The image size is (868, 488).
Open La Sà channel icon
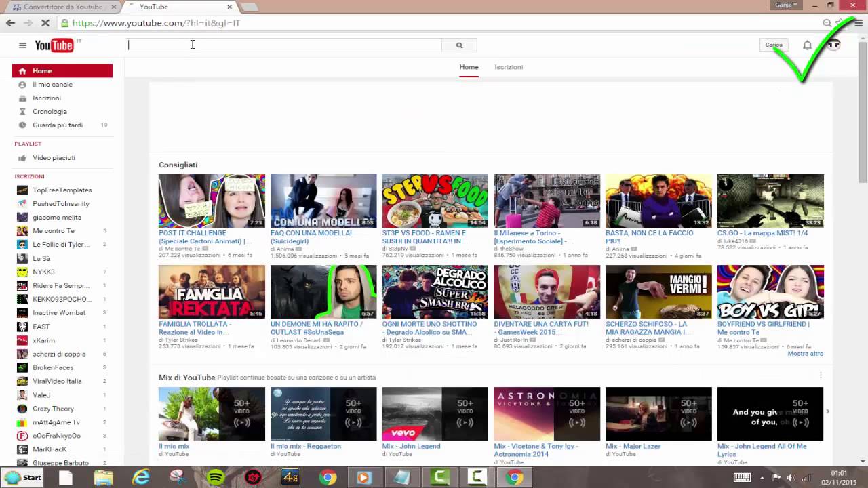tap(22, 258)
